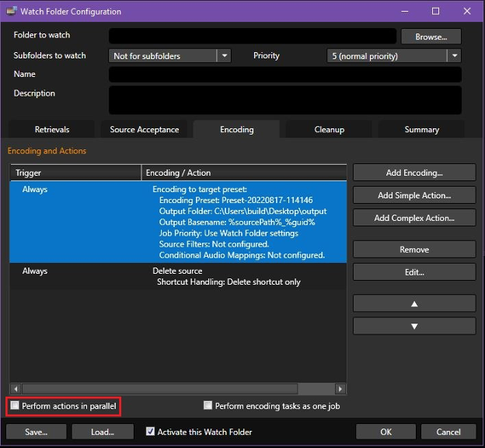Click Add Simple Action... button
This screenshot has width=485, height=448.
[414, 195]
